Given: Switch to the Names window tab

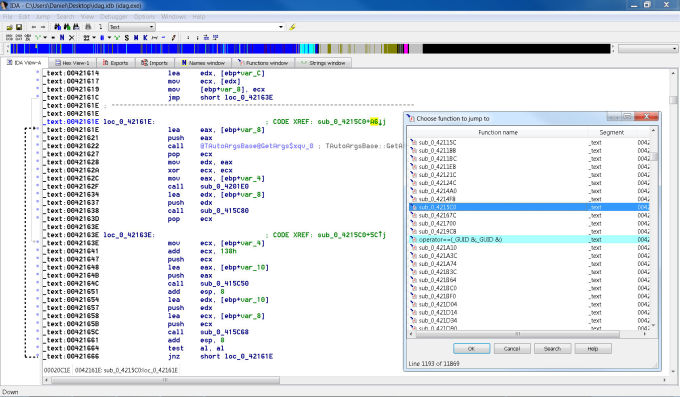Looking at the screenshot, I should (x=203, y=63).
